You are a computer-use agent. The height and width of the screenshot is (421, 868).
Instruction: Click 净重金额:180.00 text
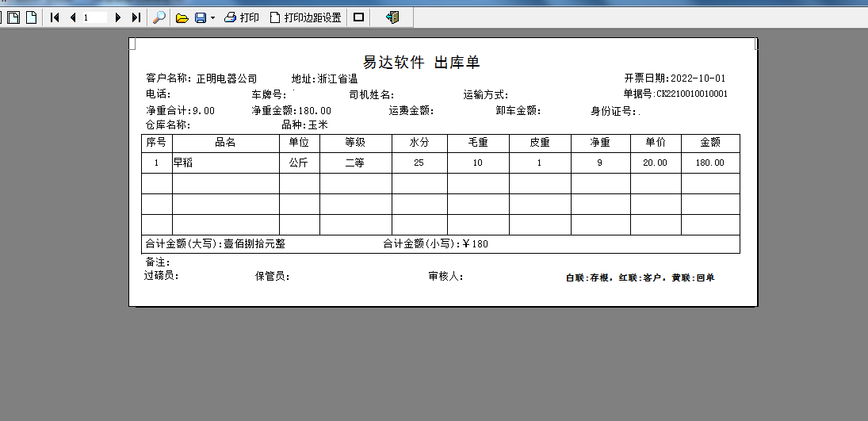[291, 111]
